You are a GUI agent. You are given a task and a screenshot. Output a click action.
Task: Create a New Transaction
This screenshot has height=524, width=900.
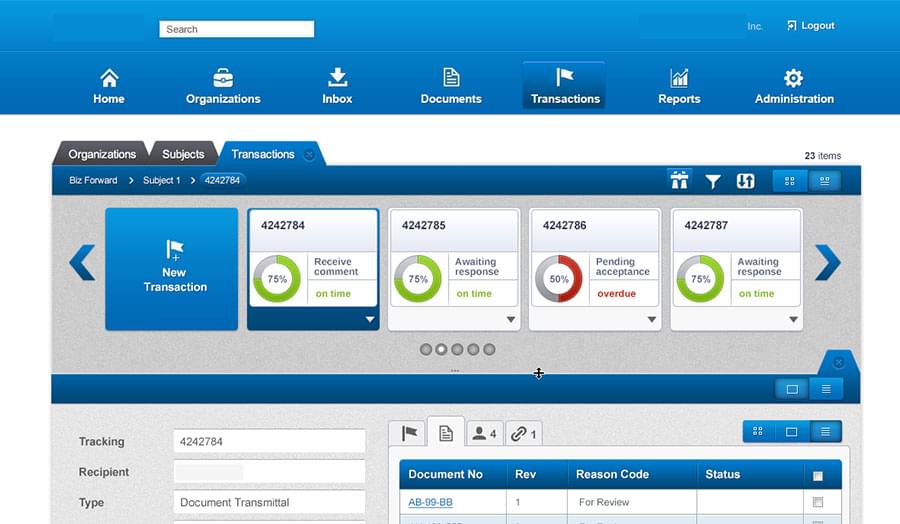pos(172,269)
